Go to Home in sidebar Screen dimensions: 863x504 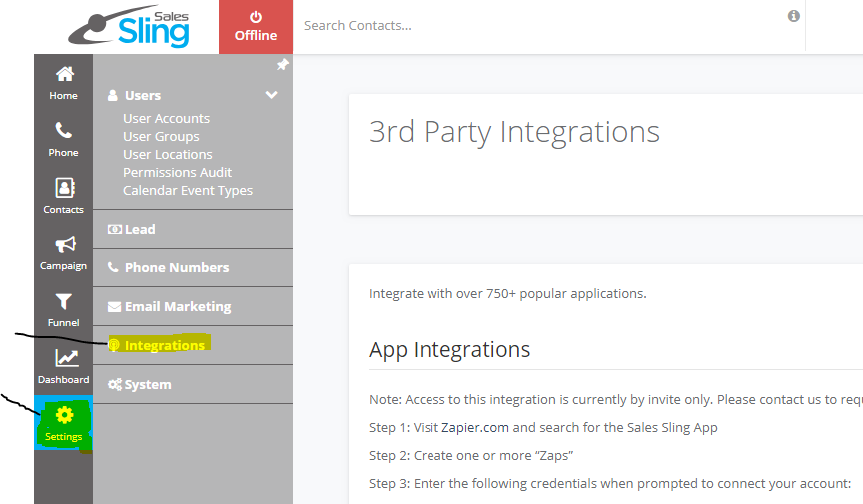coord(63,83)
